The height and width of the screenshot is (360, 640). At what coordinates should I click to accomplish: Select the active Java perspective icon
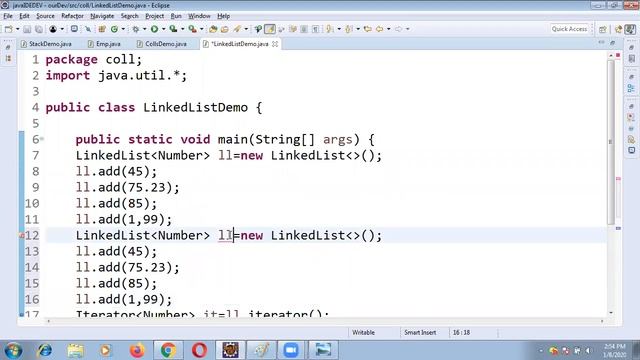pyautogui.click(x=631, y=29)
